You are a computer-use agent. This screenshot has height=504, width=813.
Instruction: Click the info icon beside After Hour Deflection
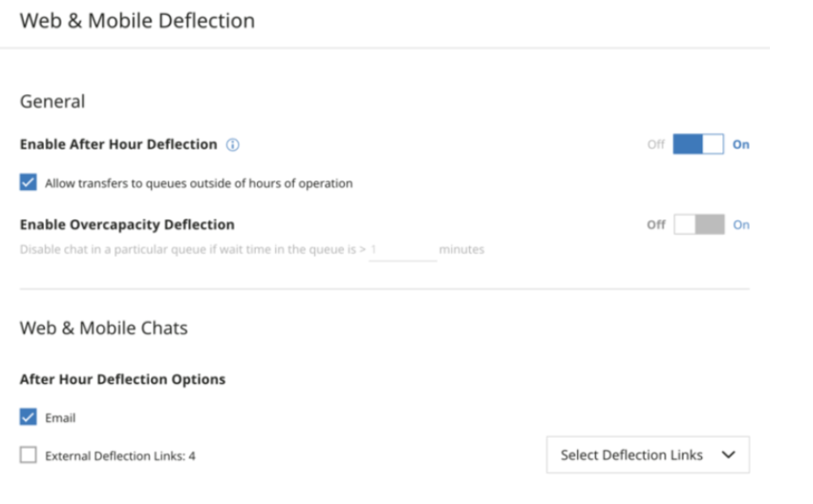[x=233, y=144]
